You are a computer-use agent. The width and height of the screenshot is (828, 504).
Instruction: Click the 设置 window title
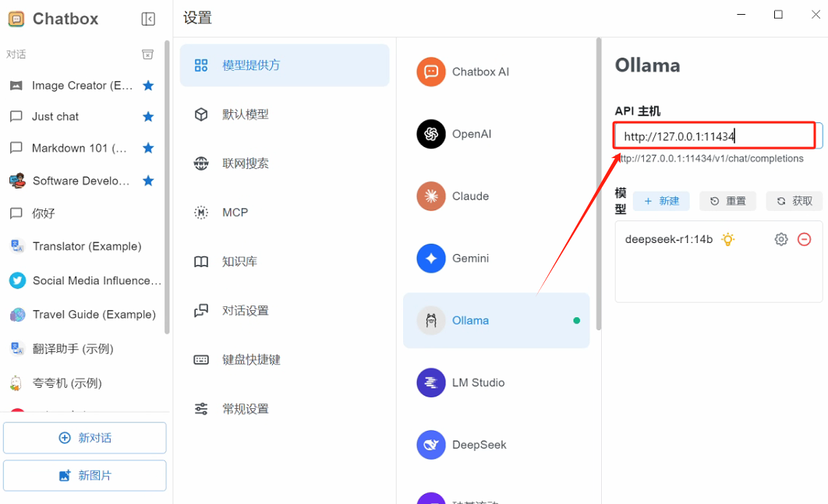coord(197,18)
